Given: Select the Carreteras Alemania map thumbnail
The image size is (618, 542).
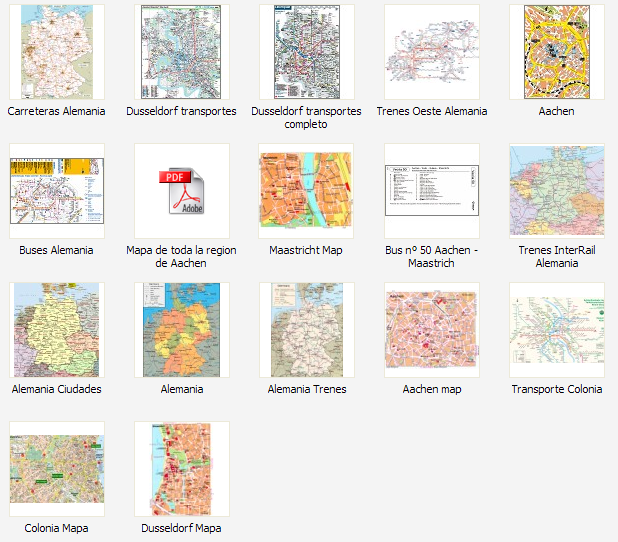Looking at the screenshot, I should pyautogui.click(x=56, y=52).
